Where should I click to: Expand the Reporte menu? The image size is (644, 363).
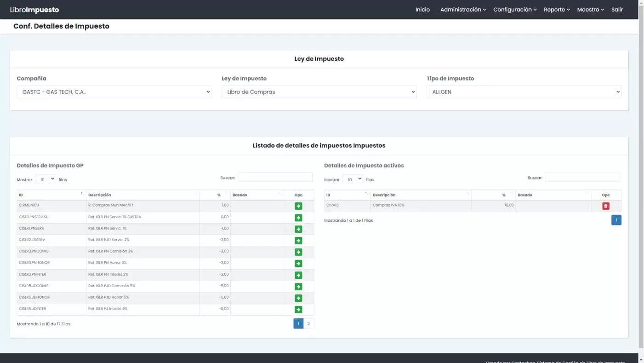pos(557,10)
